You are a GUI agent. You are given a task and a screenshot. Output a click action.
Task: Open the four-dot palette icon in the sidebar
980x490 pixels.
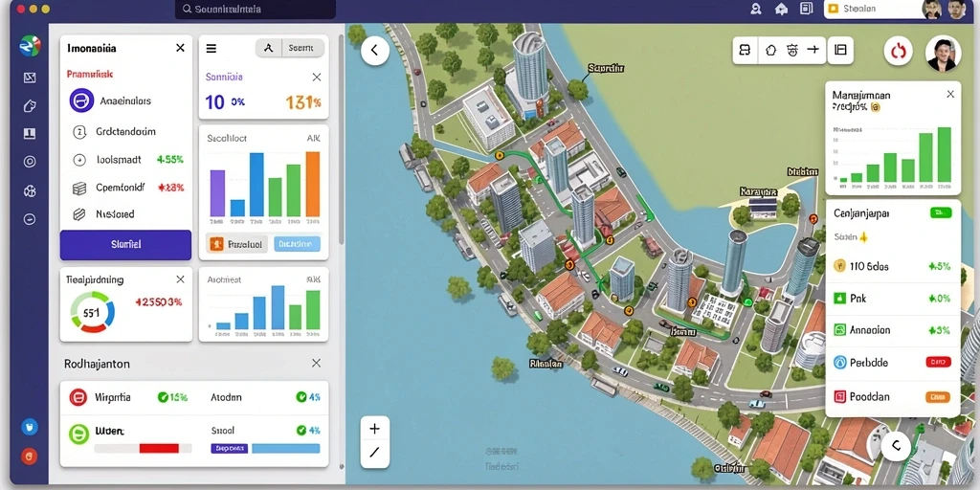30,191
